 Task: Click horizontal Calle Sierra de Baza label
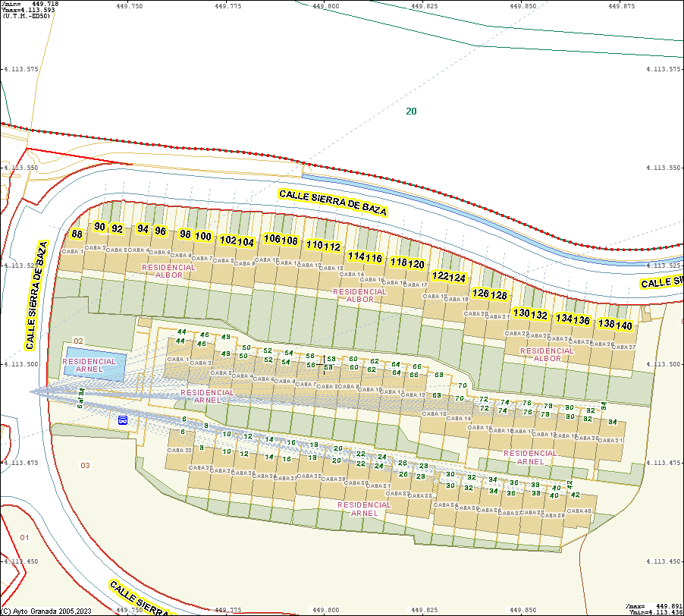coord(333,202)
